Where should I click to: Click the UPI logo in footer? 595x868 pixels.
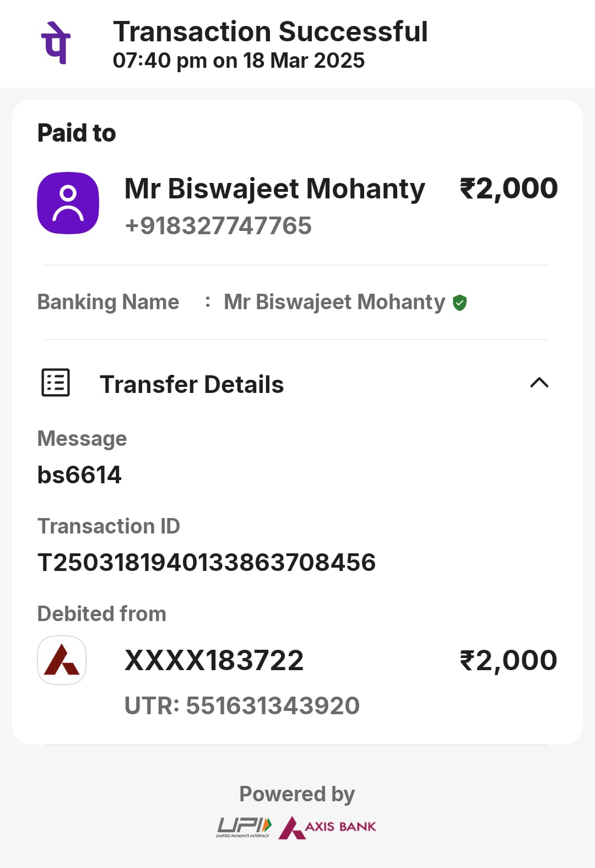244,827
